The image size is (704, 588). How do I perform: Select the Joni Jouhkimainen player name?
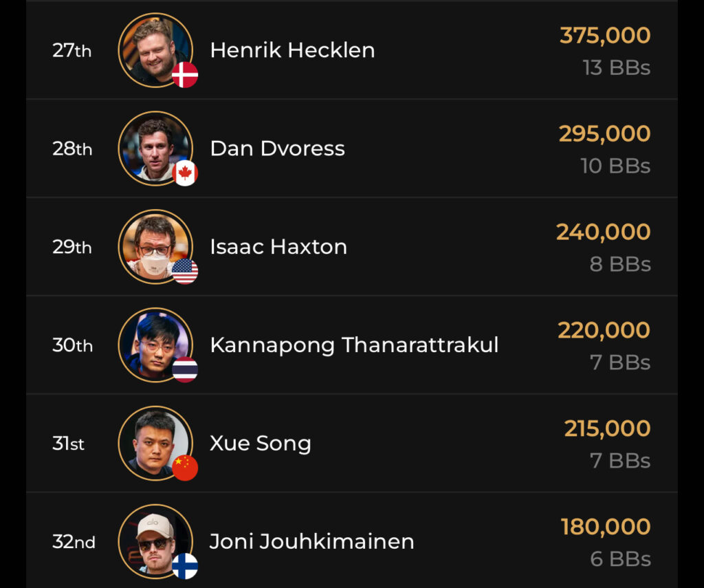[312, 542]
